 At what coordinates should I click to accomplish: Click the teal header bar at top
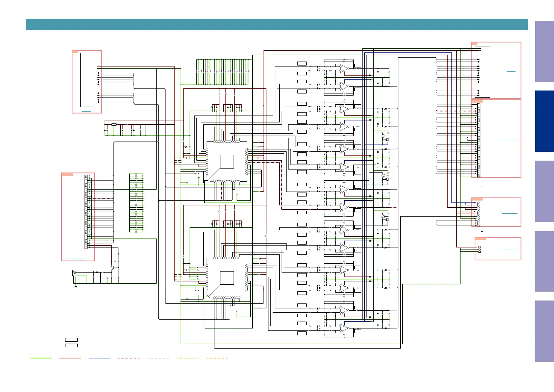pyautogui.click(x=276, y=24)
